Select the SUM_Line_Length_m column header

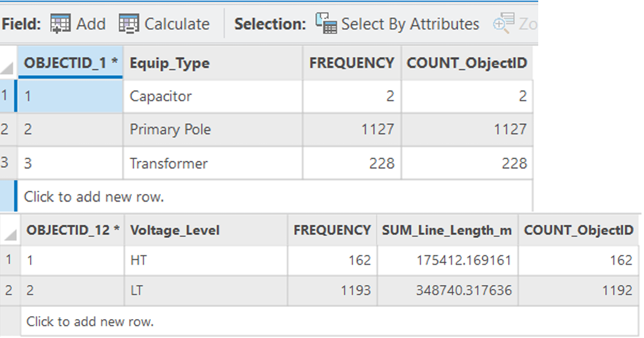(x=447, y=230)
